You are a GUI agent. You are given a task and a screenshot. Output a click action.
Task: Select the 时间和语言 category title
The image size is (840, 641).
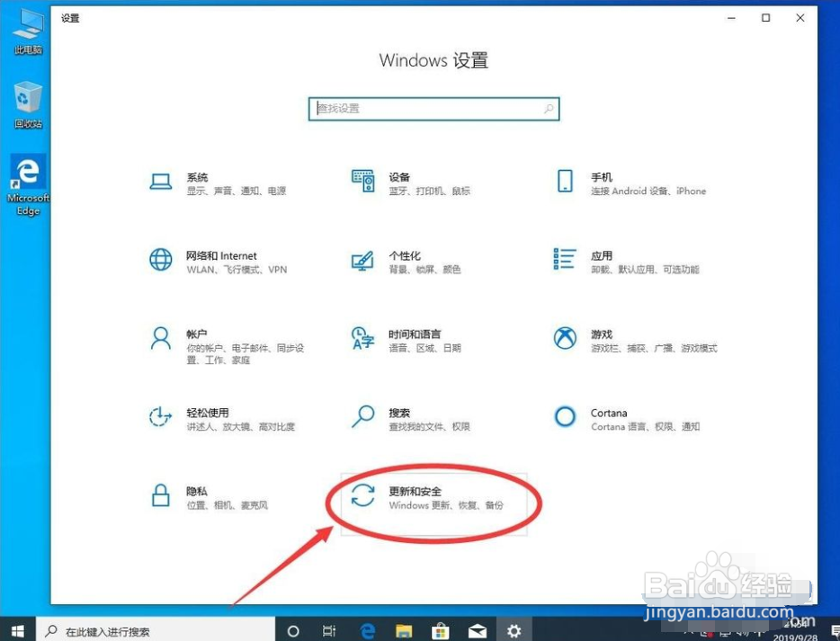[416, 334]
